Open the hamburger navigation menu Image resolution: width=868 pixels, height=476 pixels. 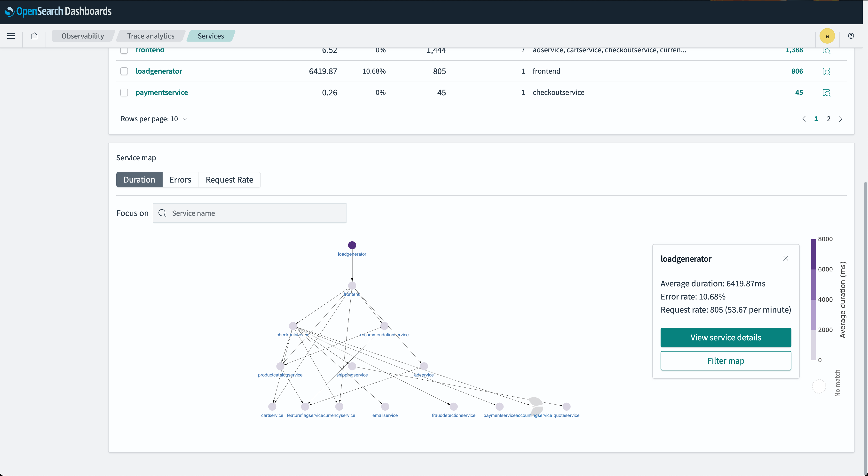point(11,36)
